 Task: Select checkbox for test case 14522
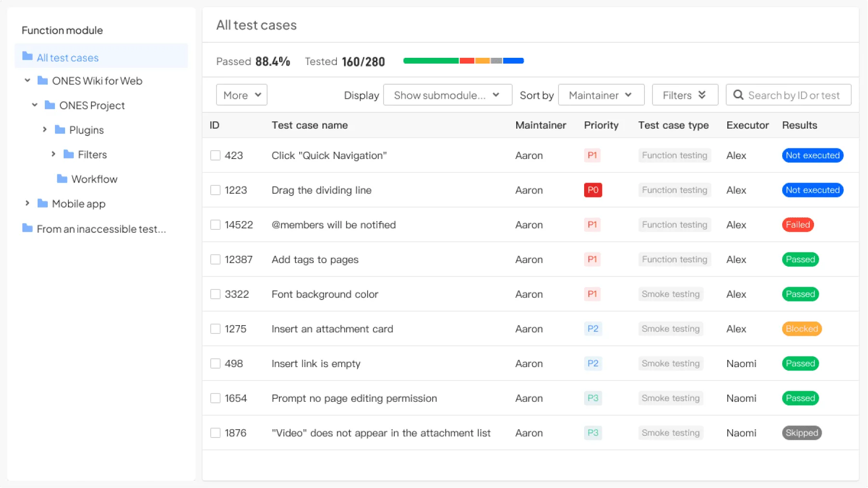coord(215,224)
